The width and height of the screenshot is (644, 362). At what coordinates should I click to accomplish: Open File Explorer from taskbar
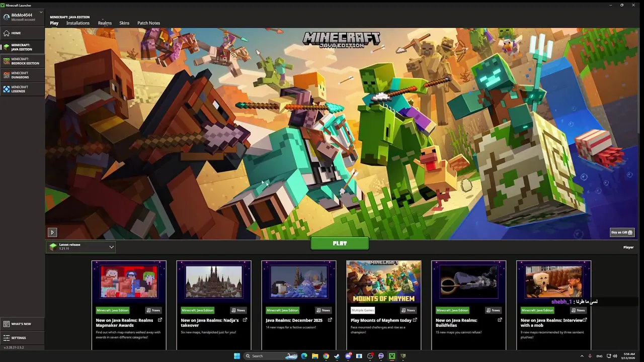pos(315,356)
